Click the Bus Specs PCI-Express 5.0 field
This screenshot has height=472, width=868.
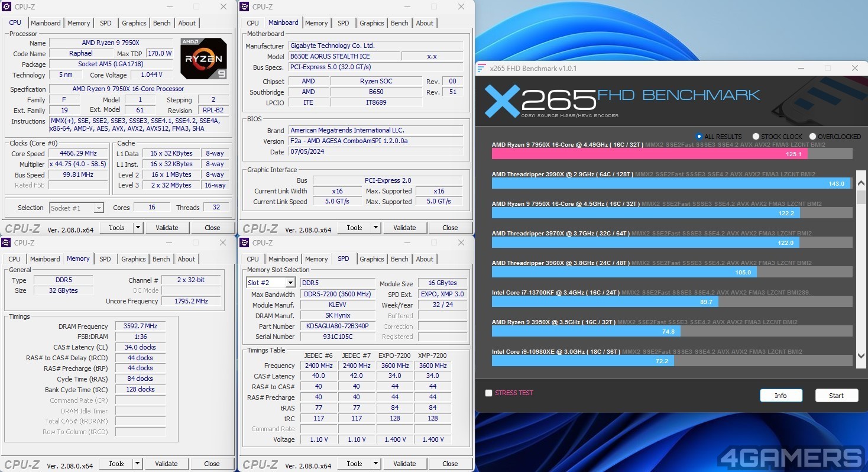[375, 67]
